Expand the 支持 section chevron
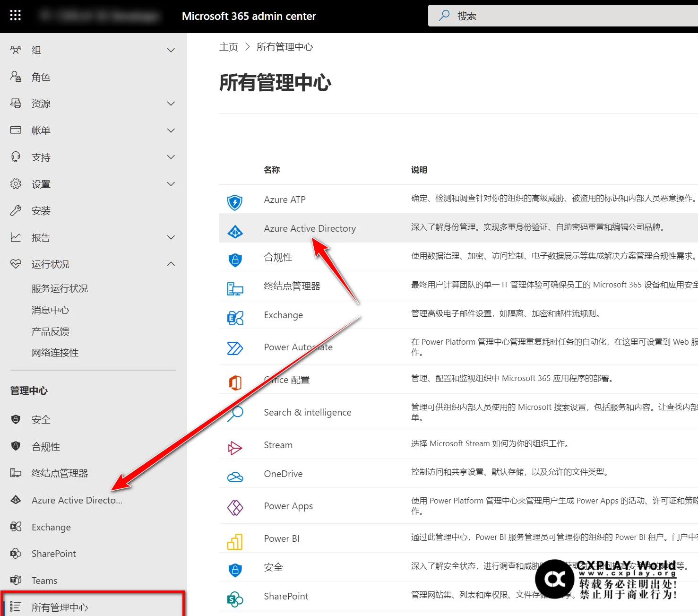Screen dimensions: 698x616 click(171, 157)
